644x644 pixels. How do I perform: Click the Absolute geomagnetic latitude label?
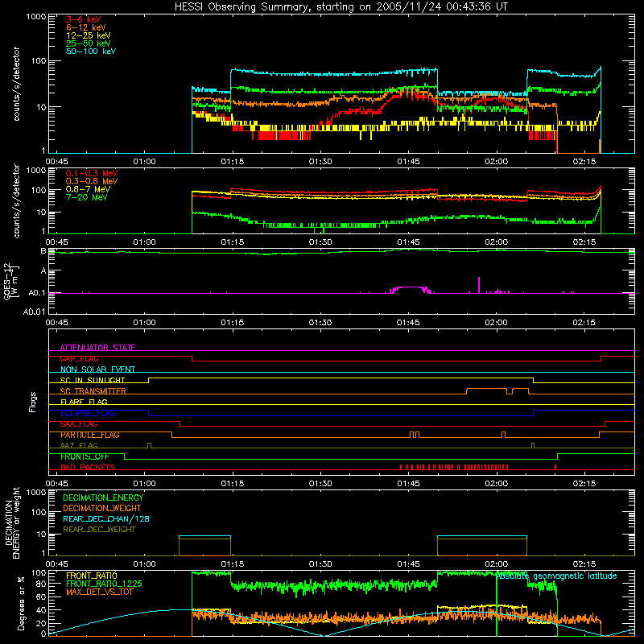coord(556,576)
